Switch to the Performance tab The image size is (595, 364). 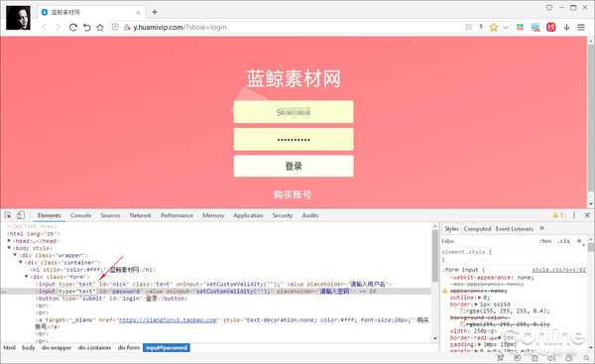177,215
